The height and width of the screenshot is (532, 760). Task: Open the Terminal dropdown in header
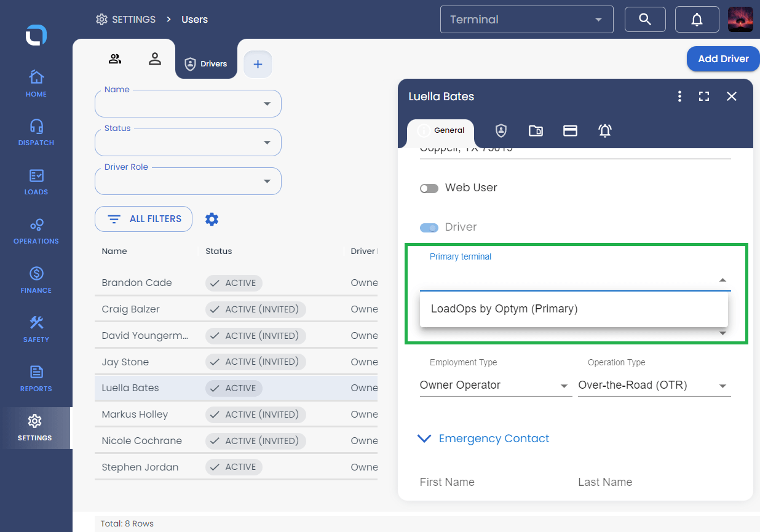[527, 20]
